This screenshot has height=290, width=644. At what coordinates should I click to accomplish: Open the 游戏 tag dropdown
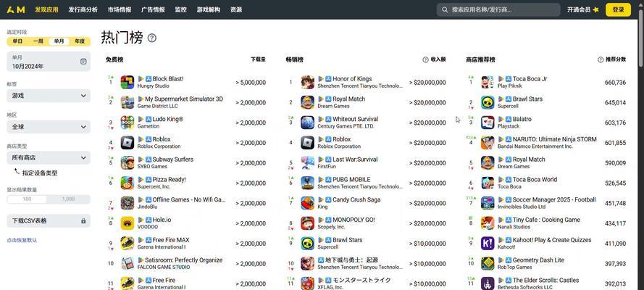click(49, 96)
